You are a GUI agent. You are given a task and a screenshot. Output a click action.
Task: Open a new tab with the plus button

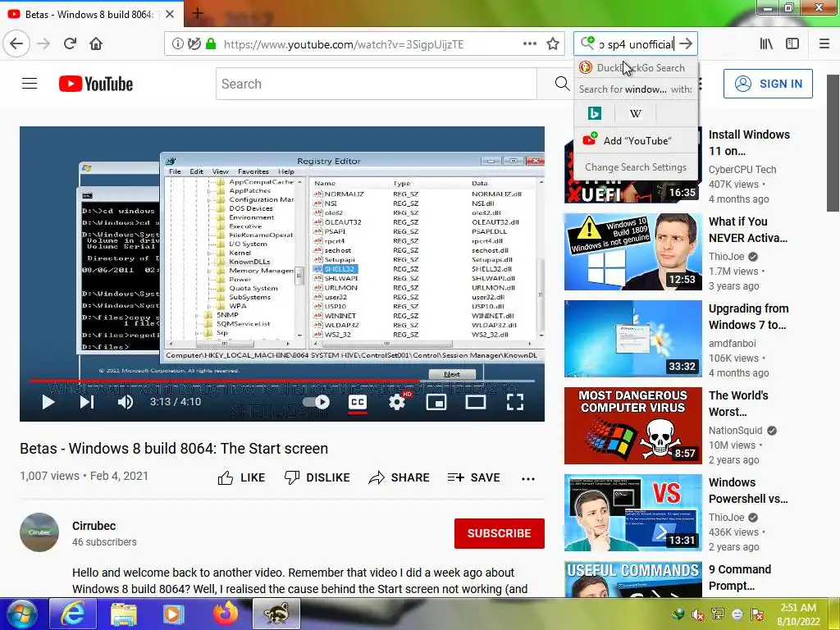(197, 13)
